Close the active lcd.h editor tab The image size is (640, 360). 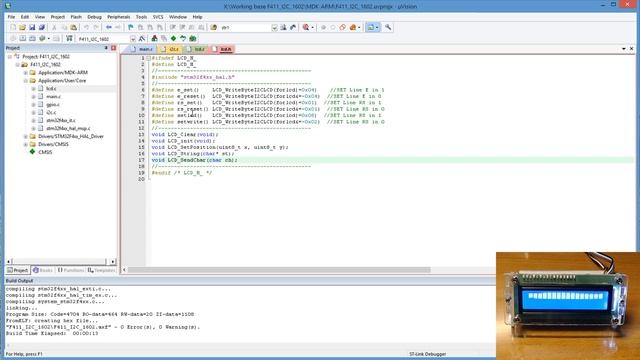631,49
